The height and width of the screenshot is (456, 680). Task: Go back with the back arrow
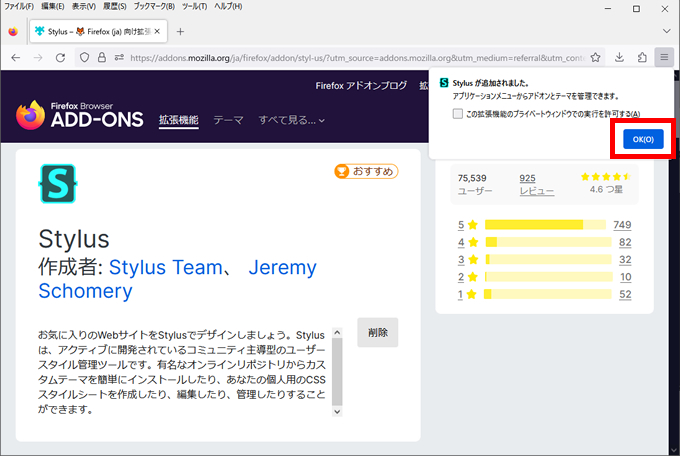tap(16, 58)
